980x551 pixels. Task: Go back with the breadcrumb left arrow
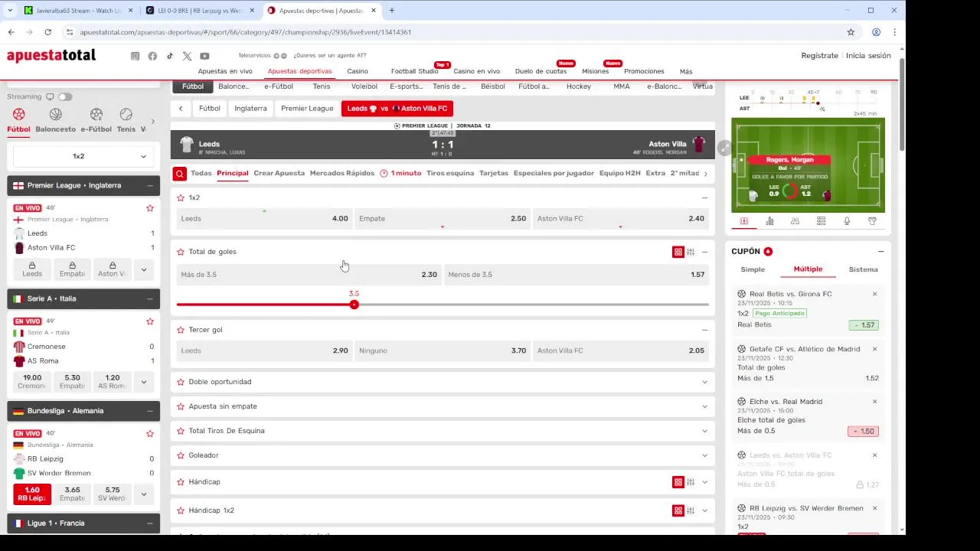pyautogui.click(x=181, y=109)
